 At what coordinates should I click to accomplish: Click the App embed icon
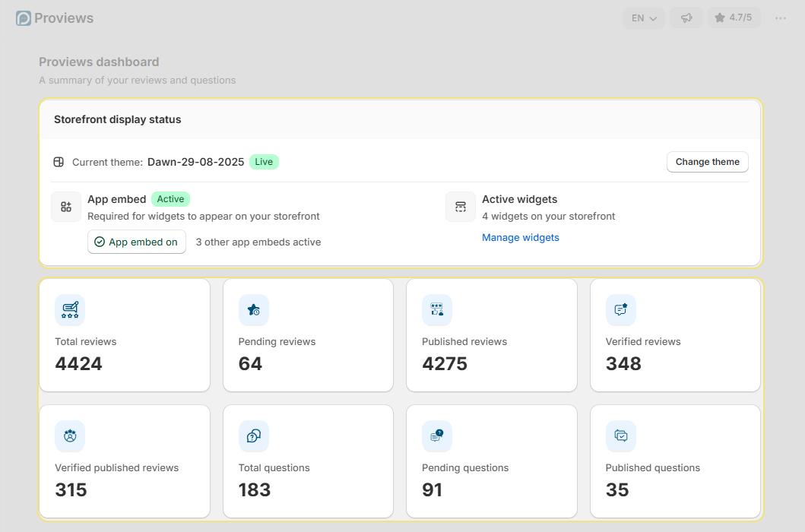click(66, 207)
